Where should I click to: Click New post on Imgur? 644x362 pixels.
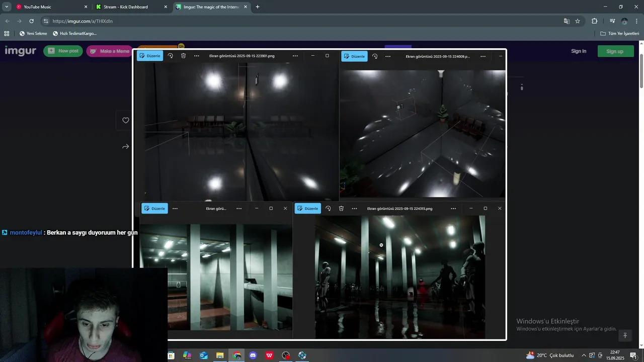point(63,51)
